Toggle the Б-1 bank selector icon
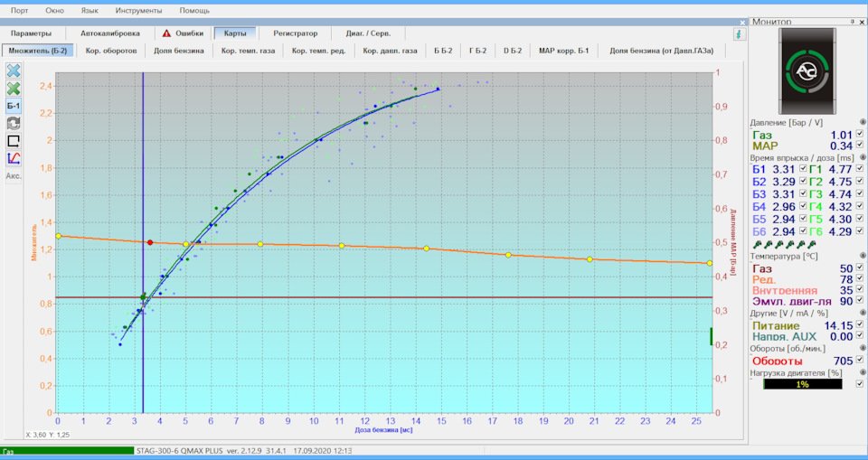Viewport: 868px width, 460px height. click(14, 106)
